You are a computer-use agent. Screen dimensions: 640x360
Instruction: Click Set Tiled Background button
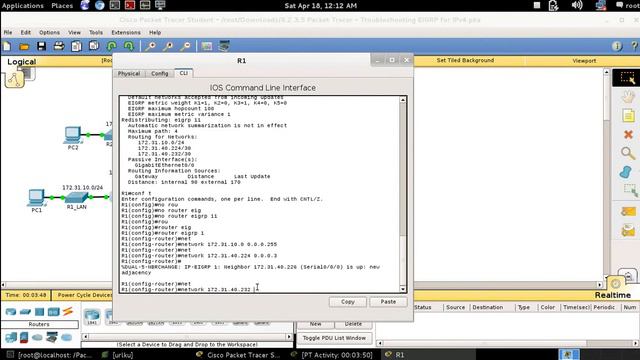[x=465, y=60]
